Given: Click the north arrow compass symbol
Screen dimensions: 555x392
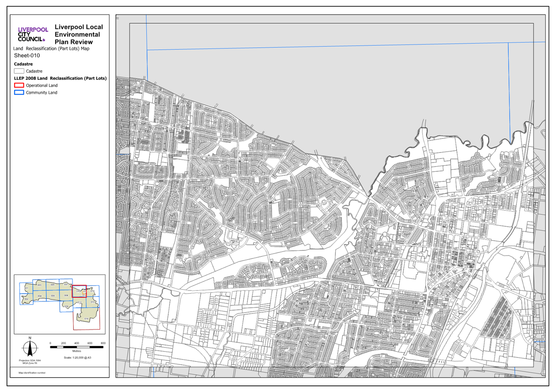Looking at the screenshot, I should [x=30, y=348].
